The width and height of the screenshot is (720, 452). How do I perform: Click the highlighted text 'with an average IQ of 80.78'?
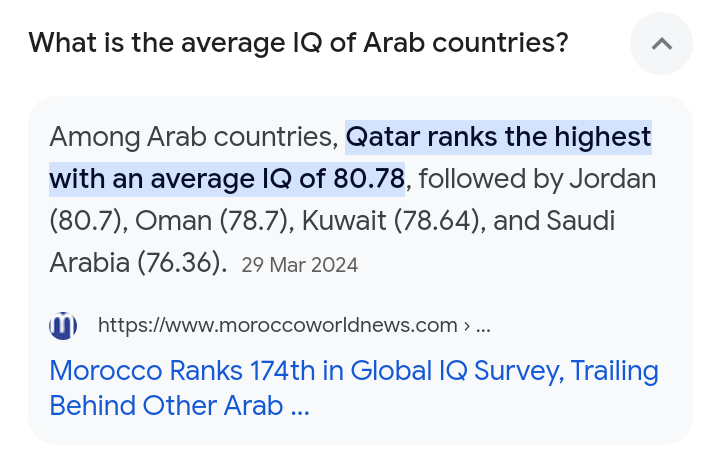(x=227, y=179)
